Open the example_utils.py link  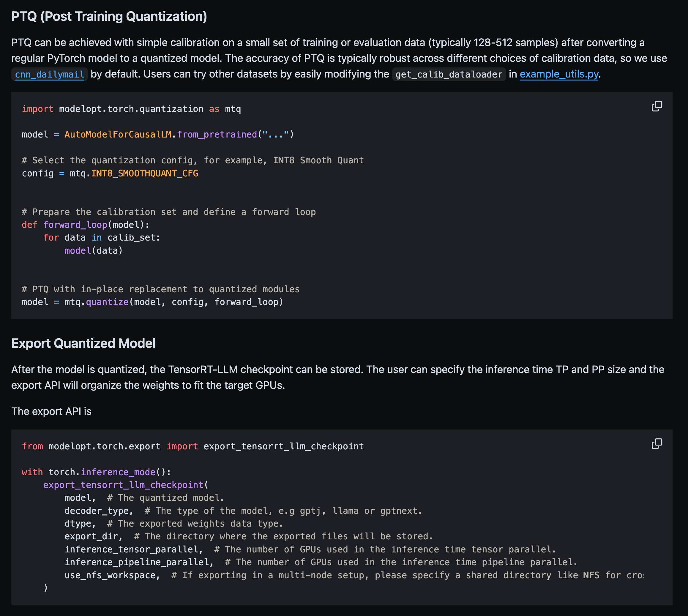point(559,74)
